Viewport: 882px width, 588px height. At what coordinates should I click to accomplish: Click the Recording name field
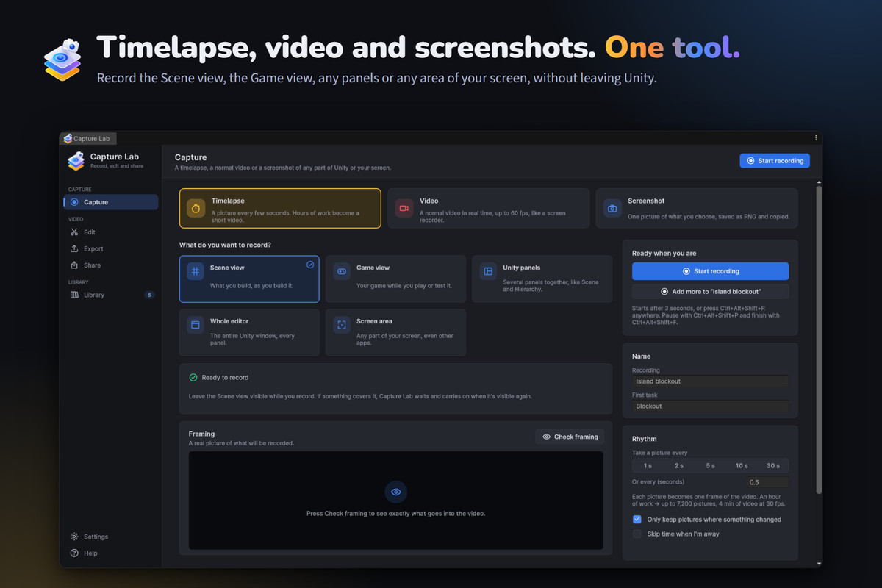coord(710,381)
